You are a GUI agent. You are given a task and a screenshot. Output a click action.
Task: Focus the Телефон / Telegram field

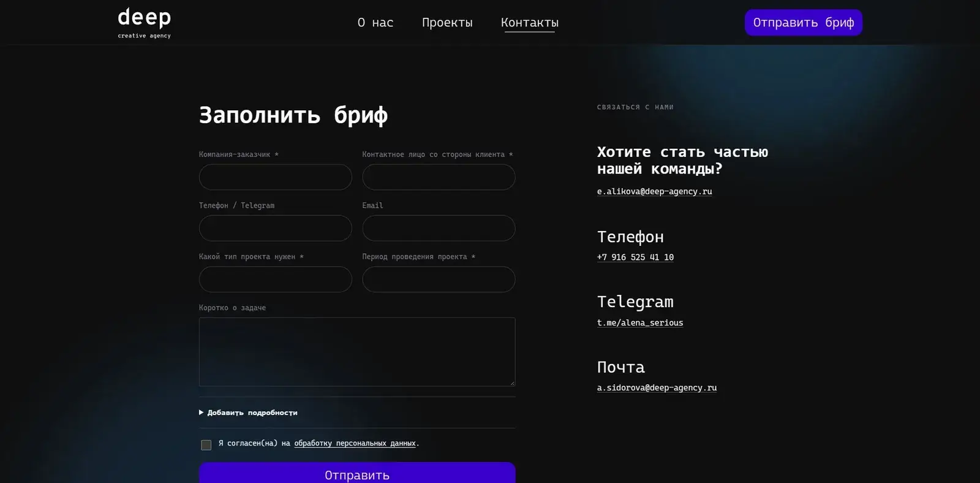point(276,228)
